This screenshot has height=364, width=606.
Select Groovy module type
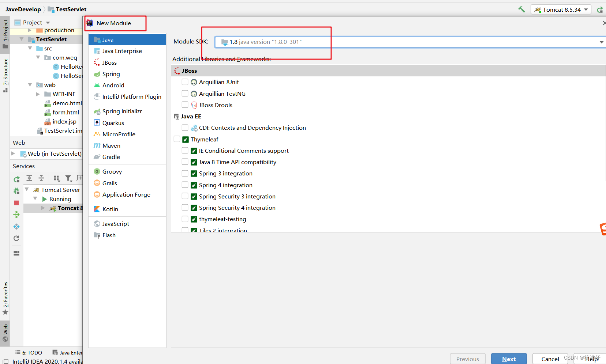127,172
